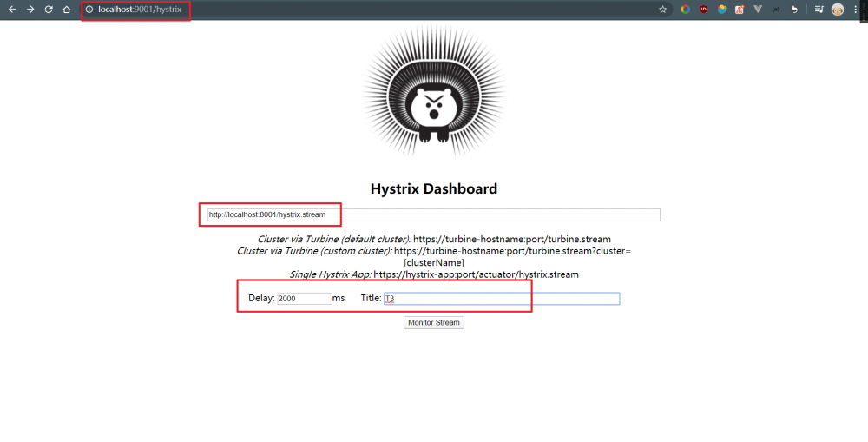Click the Hystrix porcupine logo image
Viewport: 868px width, 442px height.
pyautogui.click(x=434, y=91)
